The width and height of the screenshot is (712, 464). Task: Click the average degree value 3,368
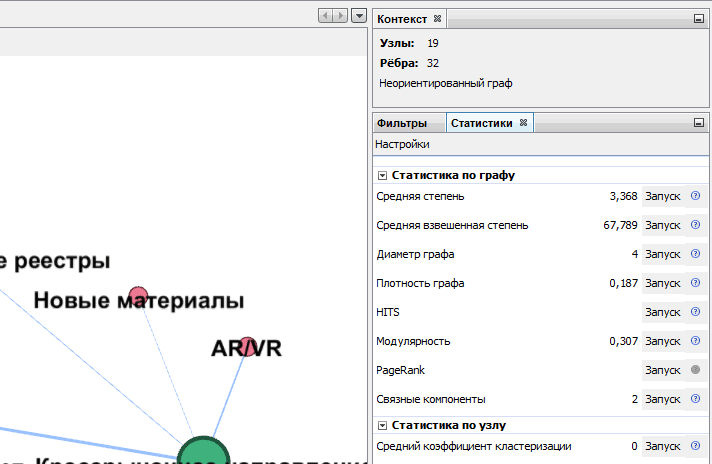[623, 196]
